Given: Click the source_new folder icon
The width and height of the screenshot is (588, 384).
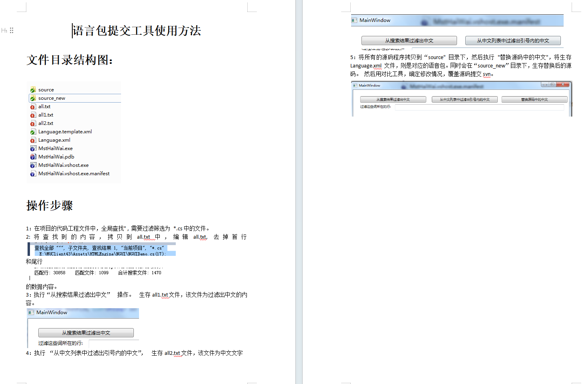Looking at the screenshot, I should [x=33, y=98].
